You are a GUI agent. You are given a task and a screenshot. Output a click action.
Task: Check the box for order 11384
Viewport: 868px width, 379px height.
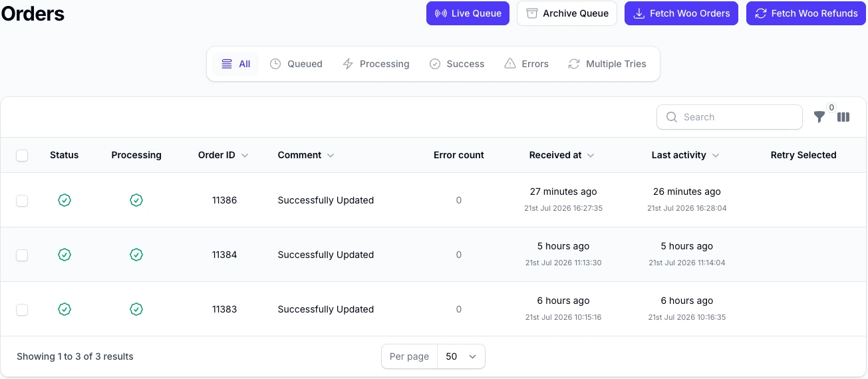point(22,255)
